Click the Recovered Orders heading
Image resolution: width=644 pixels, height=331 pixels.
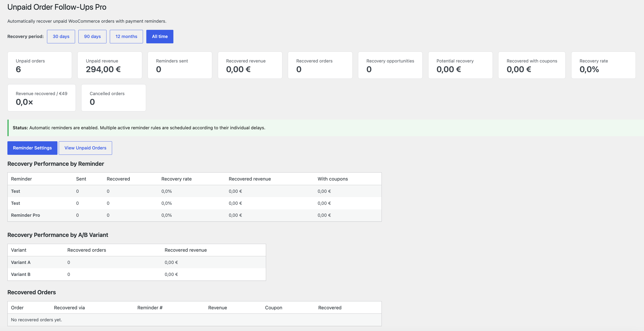31,292
